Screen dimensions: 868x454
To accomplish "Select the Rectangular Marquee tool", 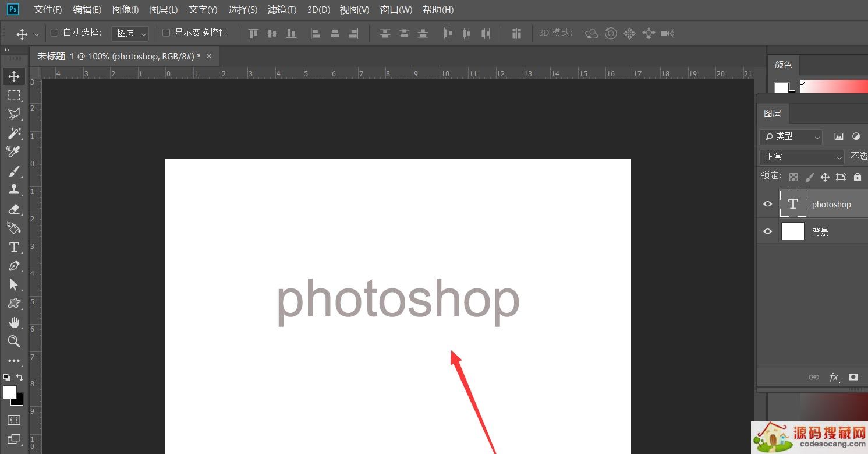I will coord(14,96).
